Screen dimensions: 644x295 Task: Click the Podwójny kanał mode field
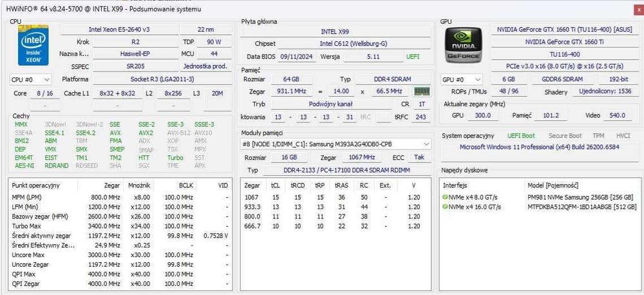click(331, 104)
